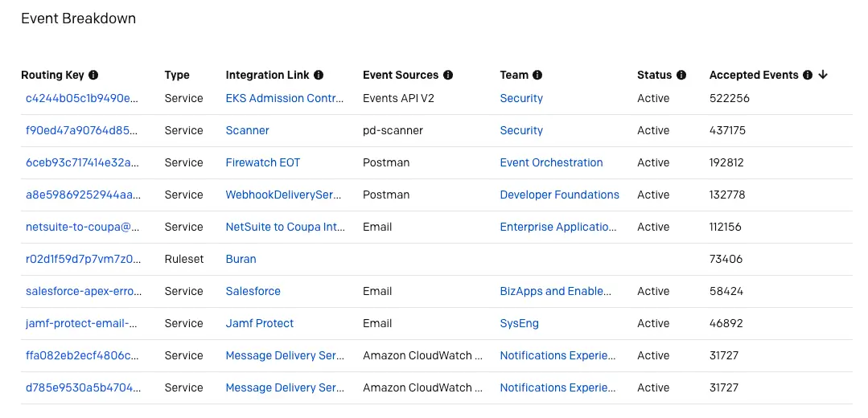The width and height of the screenshot is (868, 418).
Task: Click info icon beside Team header
Action: pos(537,75)
